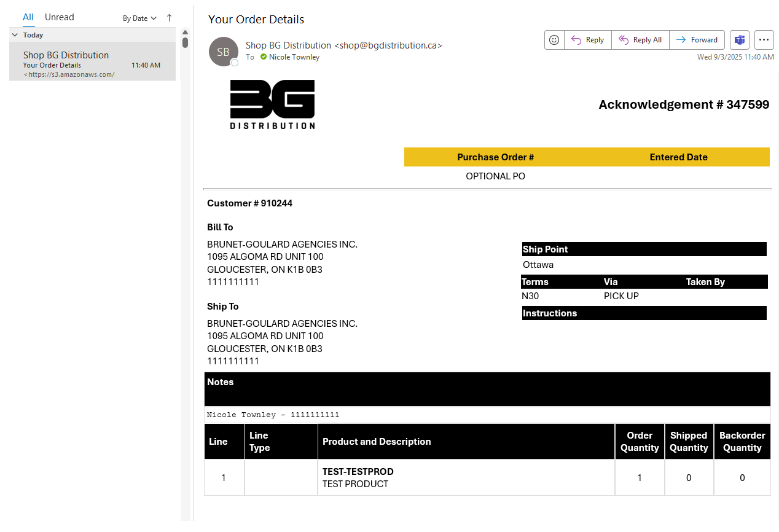Image resolution: width=779 pixels, height=532 pixels.
Task: Click OPTIONAL PO value
Action: (496, 176)
